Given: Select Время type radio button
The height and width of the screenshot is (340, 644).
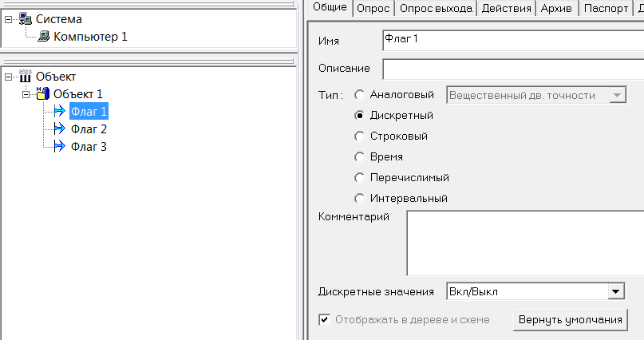Looking at the screenshot, I should tap(359, 157).
